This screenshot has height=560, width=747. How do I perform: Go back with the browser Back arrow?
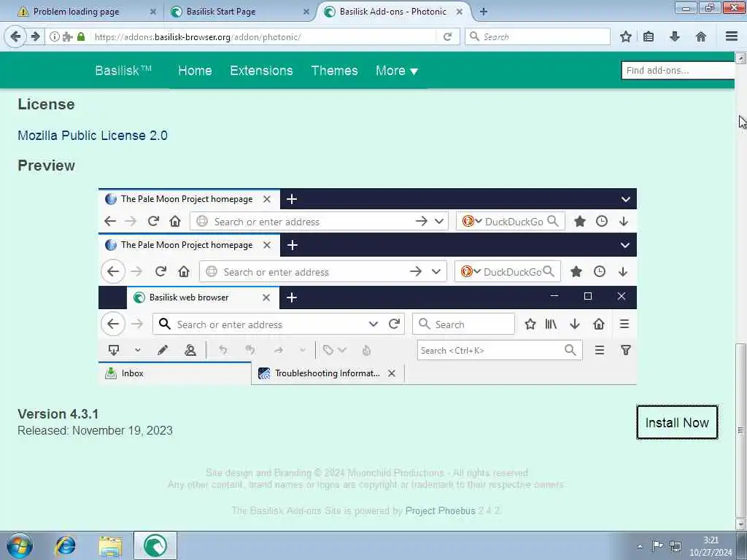(16, 36)
